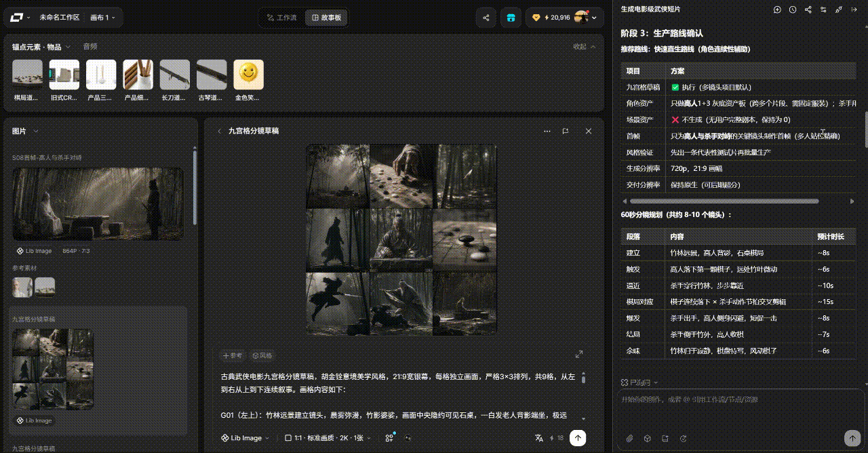868x453 pixels.
Task: Click the 3D cube icon in chat input
Action: coord(647,438)
